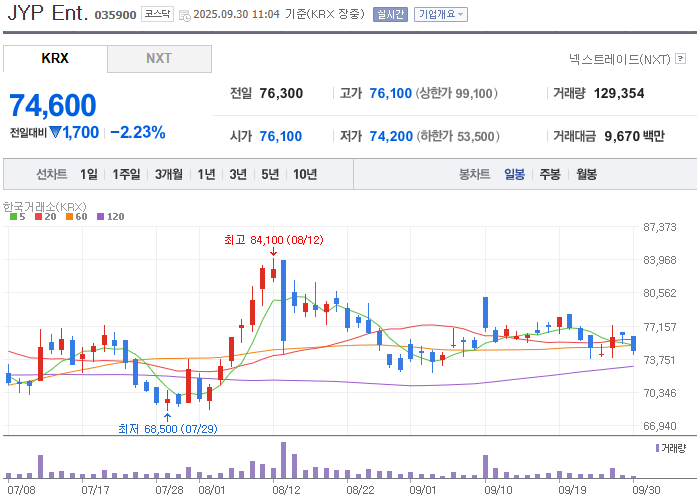Screen dimensions: 697x498
Task: Click the 시가 value 76,100
Action: pyautogui.click(x=280, y=136)
